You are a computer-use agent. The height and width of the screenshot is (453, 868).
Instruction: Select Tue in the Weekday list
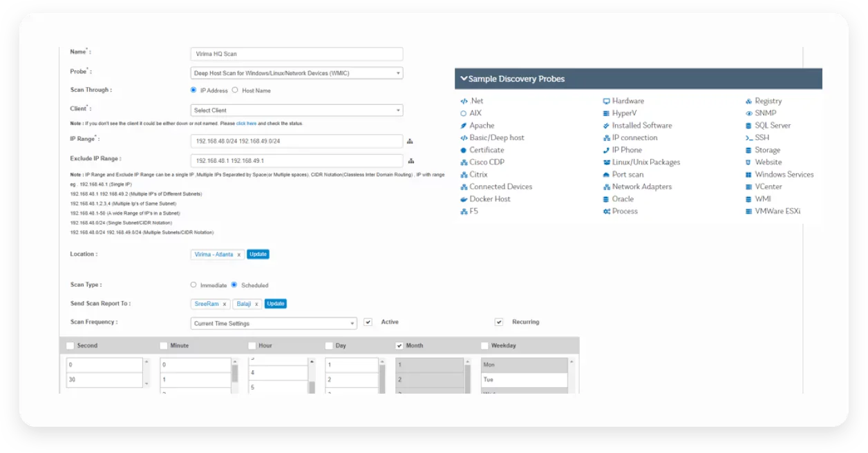[524, 380]
